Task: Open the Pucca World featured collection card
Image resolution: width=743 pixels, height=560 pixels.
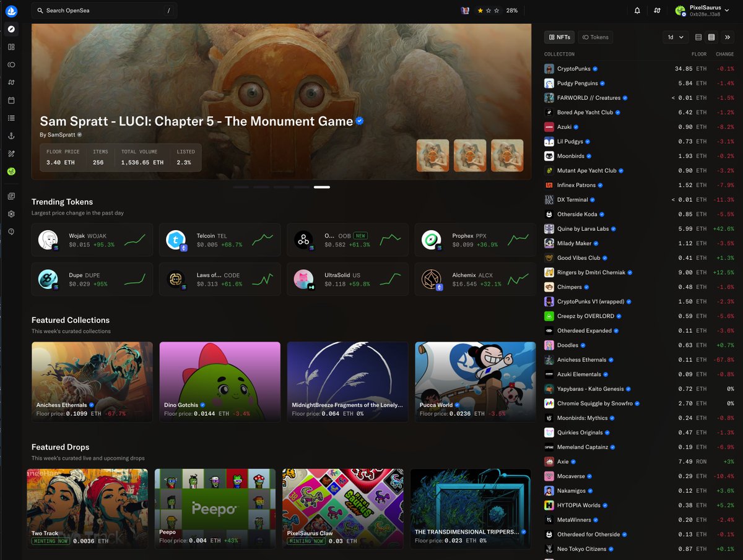Action: [476, 382]
